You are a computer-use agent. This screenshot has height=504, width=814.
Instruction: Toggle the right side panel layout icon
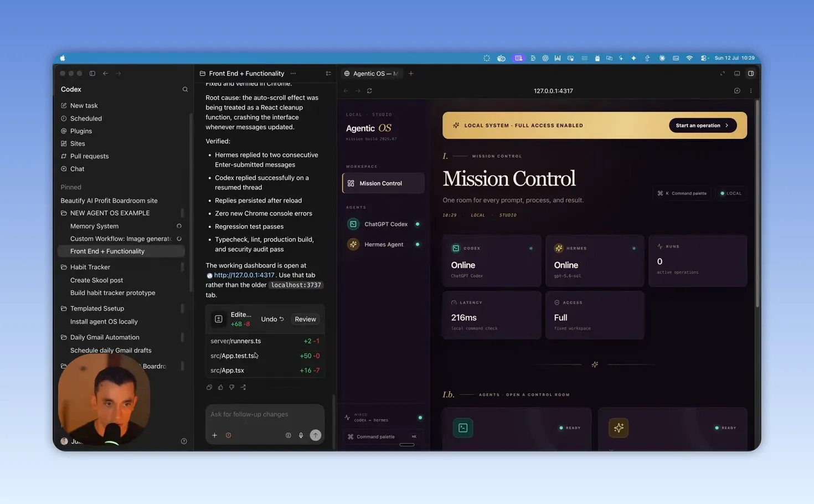point(751,73)
